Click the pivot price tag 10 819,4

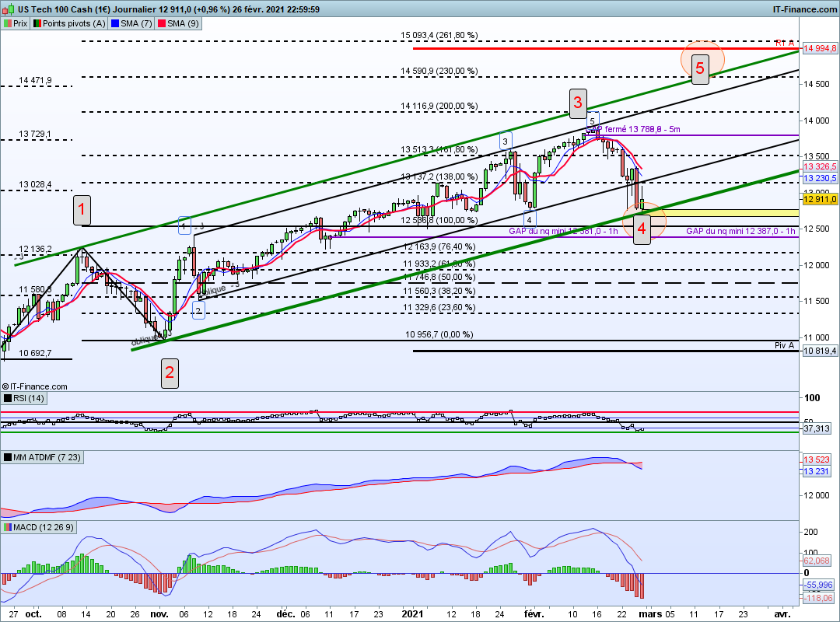tap(820, 351)
